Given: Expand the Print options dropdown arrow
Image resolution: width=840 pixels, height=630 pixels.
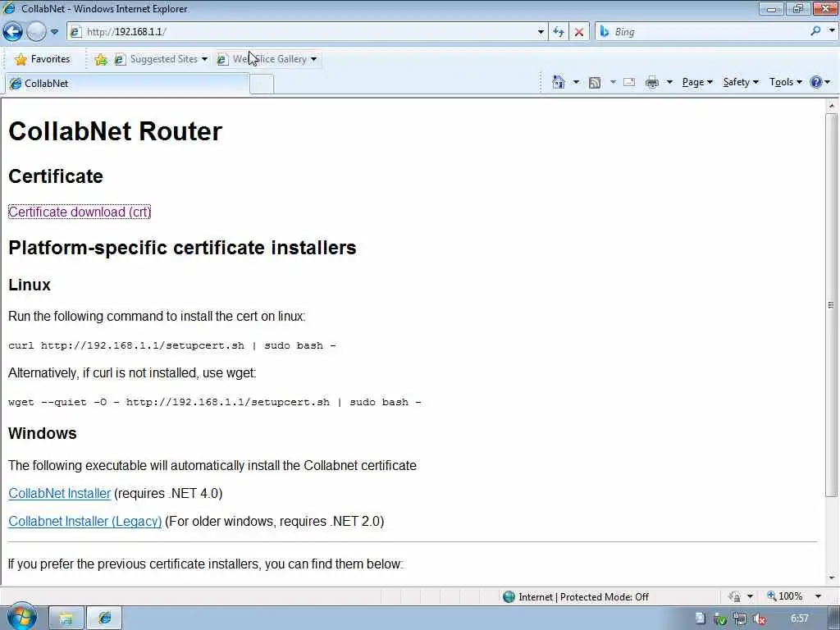Looking at the screenshot, I should pyautogui.click(x=669, y=83).
